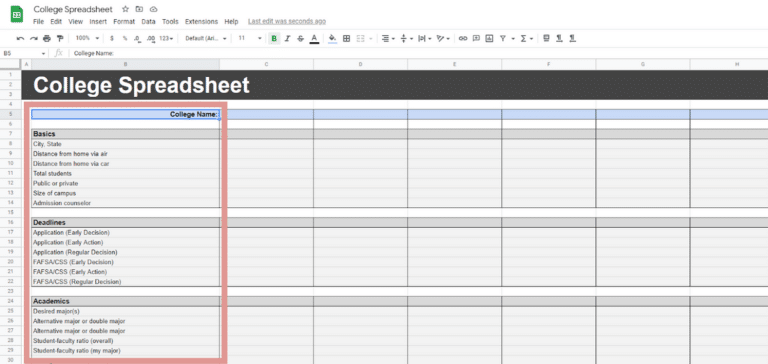Format as percent
Viewport: 768px width, 364px height.
pos(125,38)
